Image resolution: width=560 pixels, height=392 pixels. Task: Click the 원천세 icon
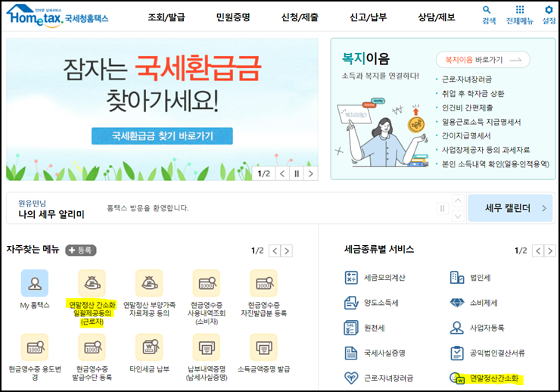tap(351, 328)
